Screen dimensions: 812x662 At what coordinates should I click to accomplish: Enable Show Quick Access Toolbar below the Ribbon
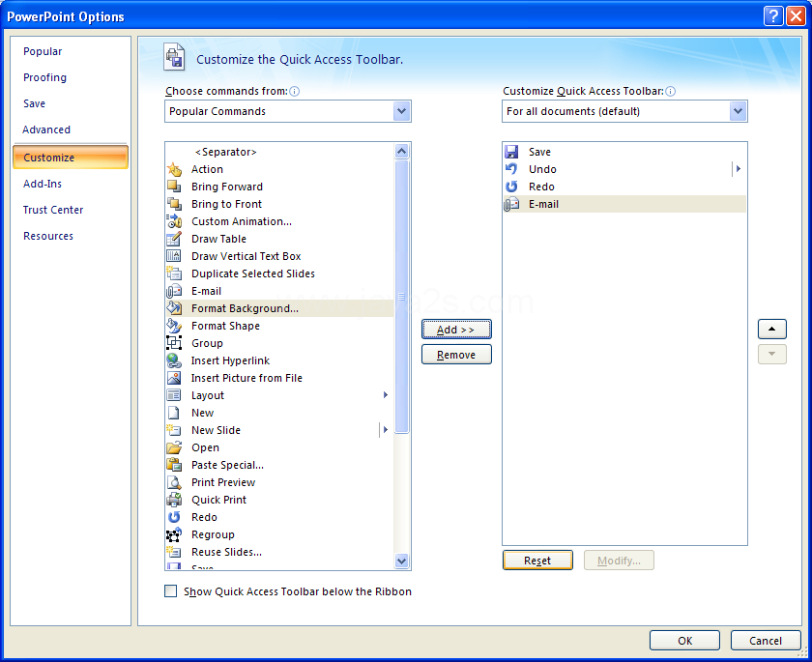170,591
